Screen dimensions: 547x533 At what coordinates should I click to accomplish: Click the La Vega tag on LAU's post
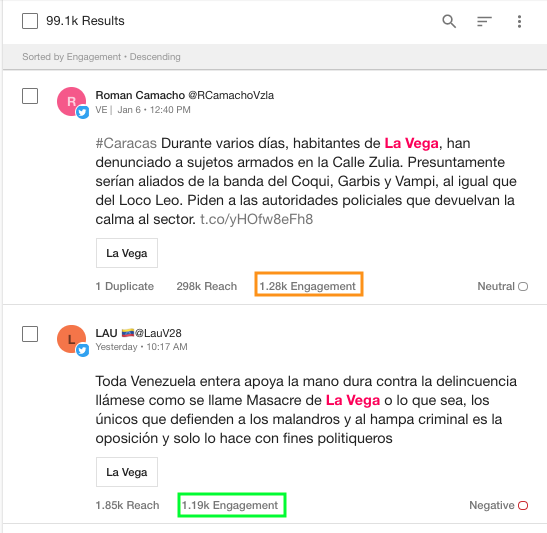click(x=127, y=472)
